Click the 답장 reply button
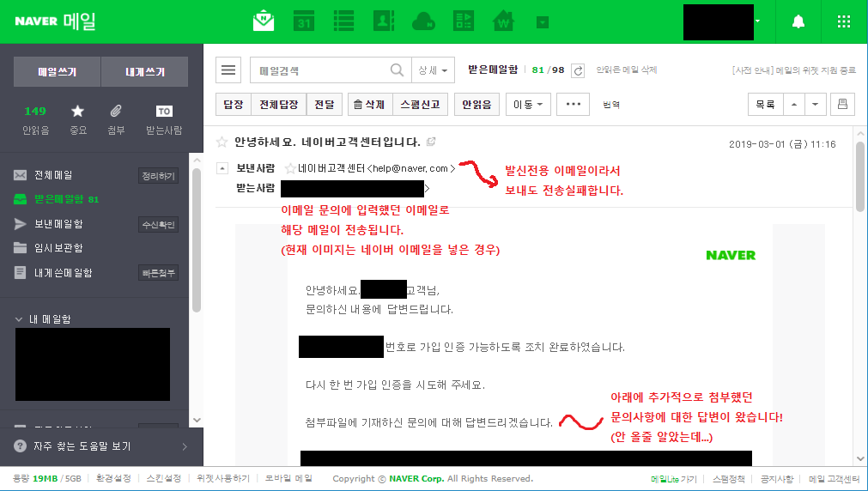868x491 pixels. 233,104
